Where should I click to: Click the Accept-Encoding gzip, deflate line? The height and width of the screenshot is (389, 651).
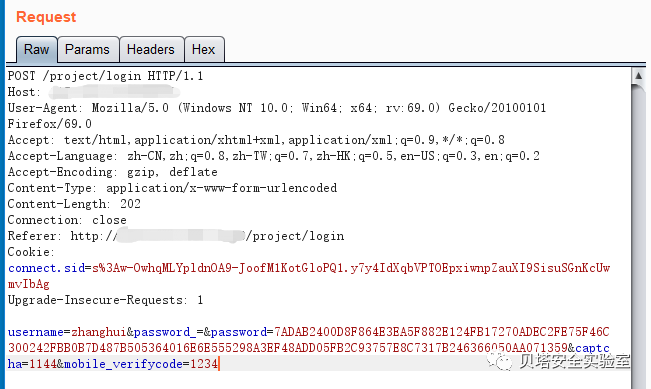coord(113,172)
